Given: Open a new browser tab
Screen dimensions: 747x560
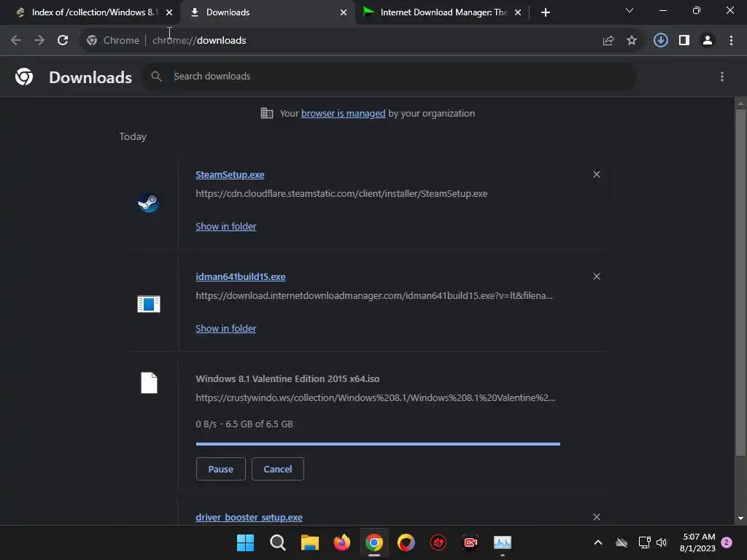Looking at the screenshot, I should [546, 12].
